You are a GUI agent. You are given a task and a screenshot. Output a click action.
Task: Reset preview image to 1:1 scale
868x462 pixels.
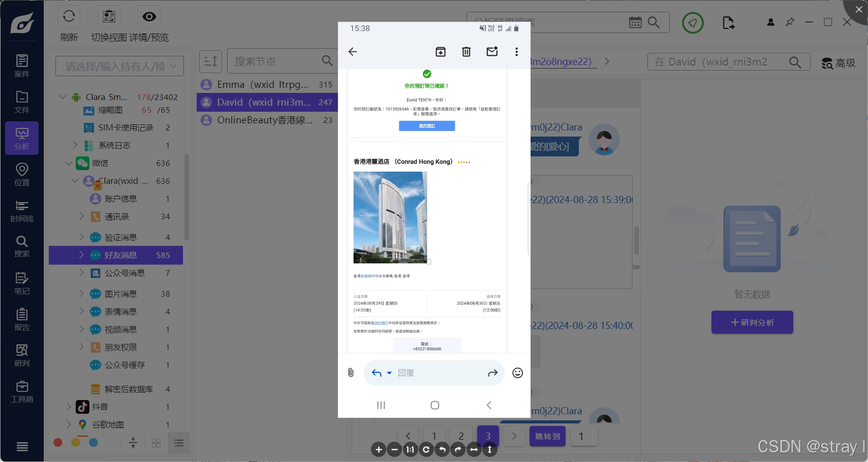click(410, 449)
